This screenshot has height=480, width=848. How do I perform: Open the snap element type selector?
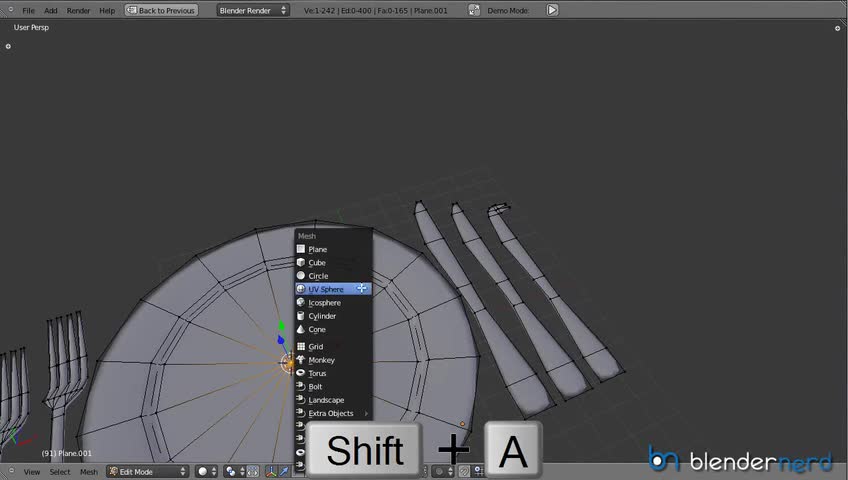479,472
